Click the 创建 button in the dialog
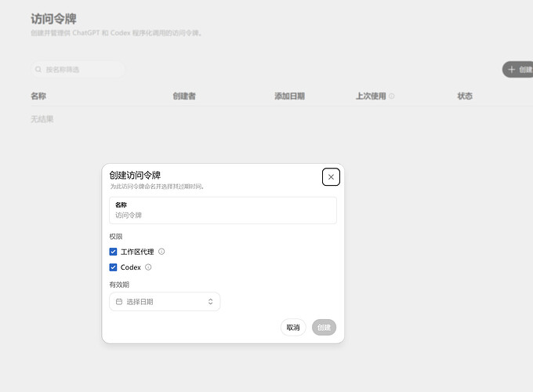Screen dimensions: 533x392 tap(324, 328)
